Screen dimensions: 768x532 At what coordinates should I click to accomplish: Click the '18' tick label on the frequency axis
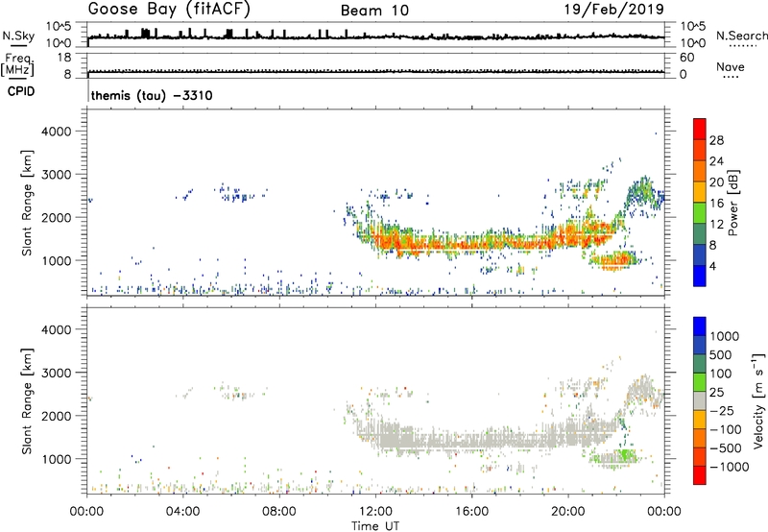coord(64,58)
